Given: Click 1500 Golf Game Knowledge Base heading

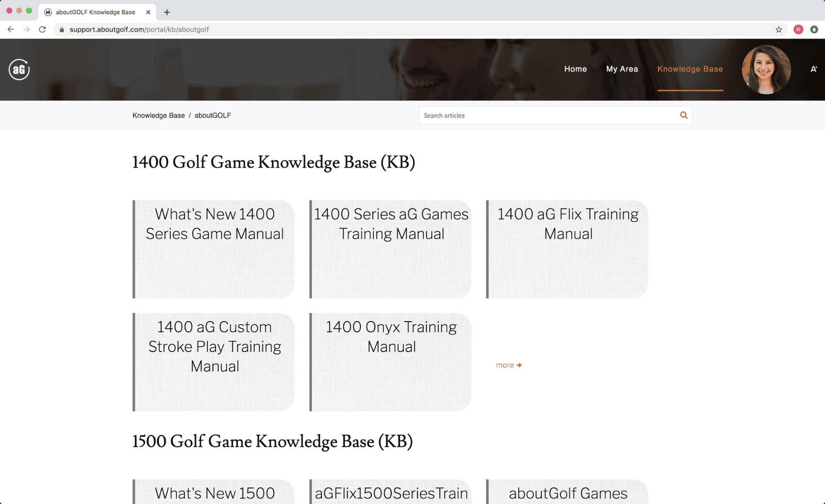Looking at the screenshot, I should tap(273, 442).
